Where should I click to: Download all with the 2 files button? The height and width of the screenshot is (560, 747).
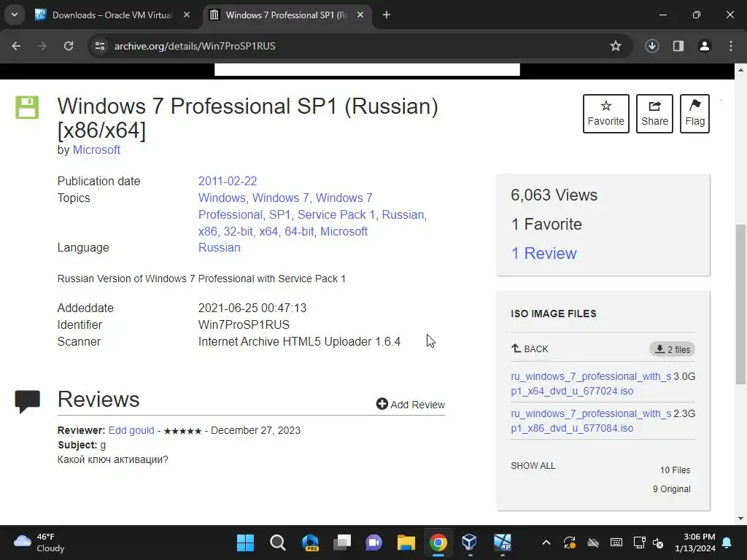click(x=672, y=349)
